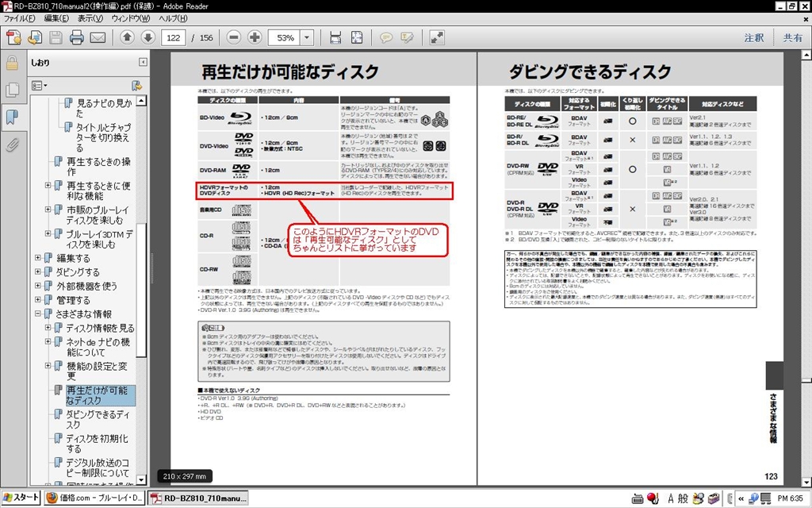Go to previous page with up arrow

127,37
